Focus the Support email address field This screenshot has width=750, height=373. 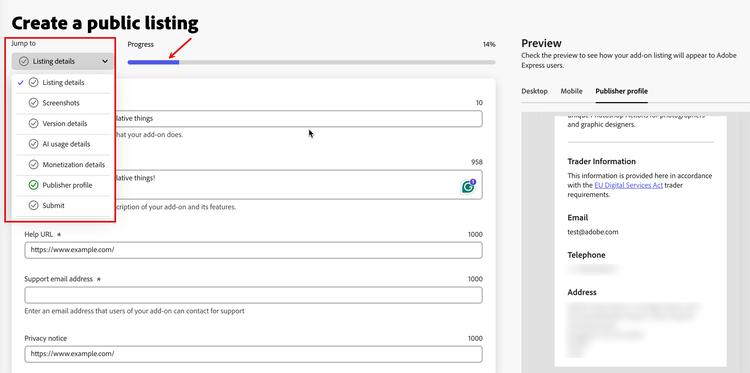click(x=254, y=295)
